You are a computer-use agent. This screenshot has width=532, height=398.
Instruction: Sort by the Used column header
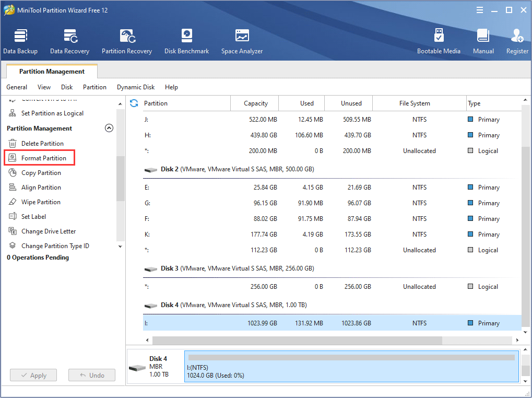pyautogui.click(x=302, y=103)
